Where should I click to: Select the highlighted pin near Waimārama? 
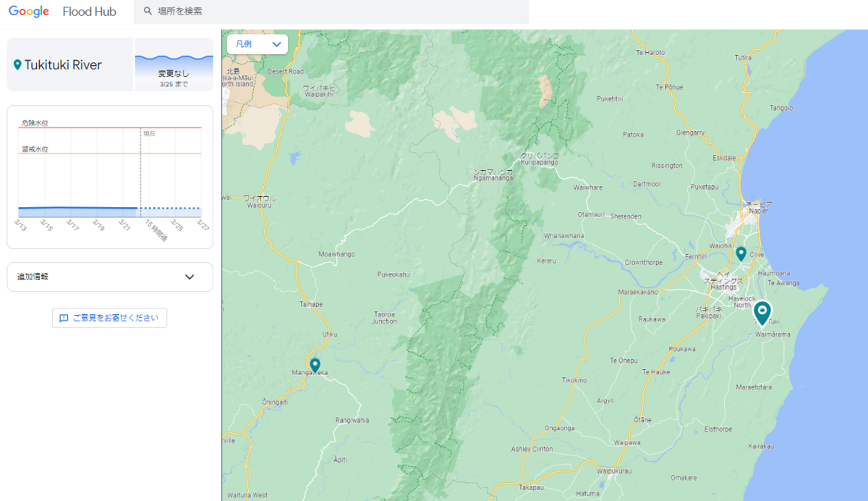[x=762, y=314]
